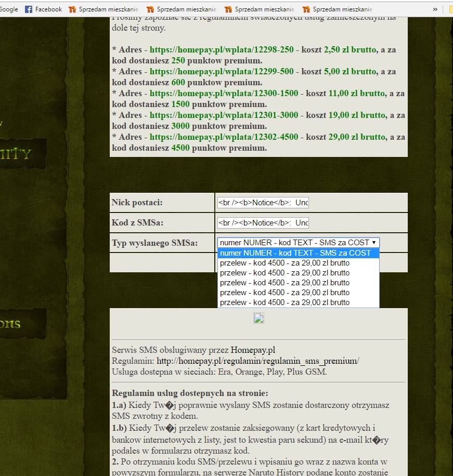Open the homepay.pl/wplata/12302-4500 link
Viewport: 453px width, 476px height.
(x=224, y=137)
